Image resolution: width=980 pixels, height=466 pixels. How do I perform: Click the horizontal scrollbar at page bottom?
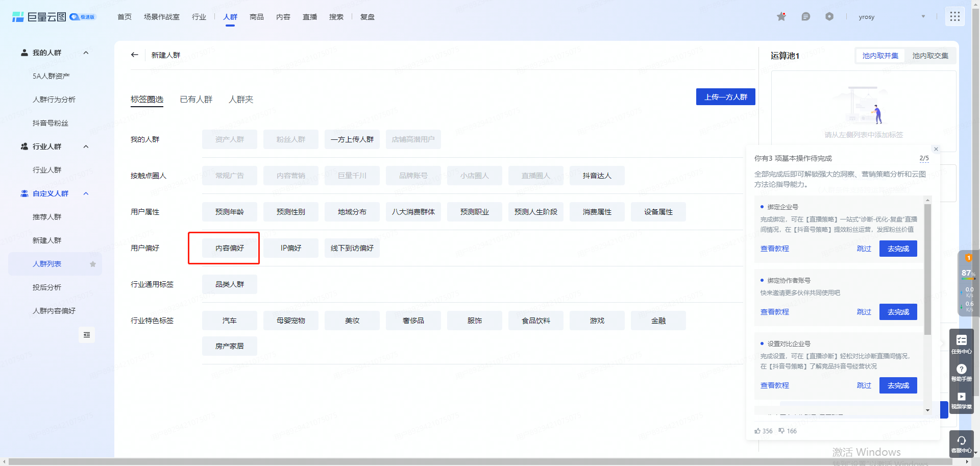pyautogui.click(x=480, y=461)
